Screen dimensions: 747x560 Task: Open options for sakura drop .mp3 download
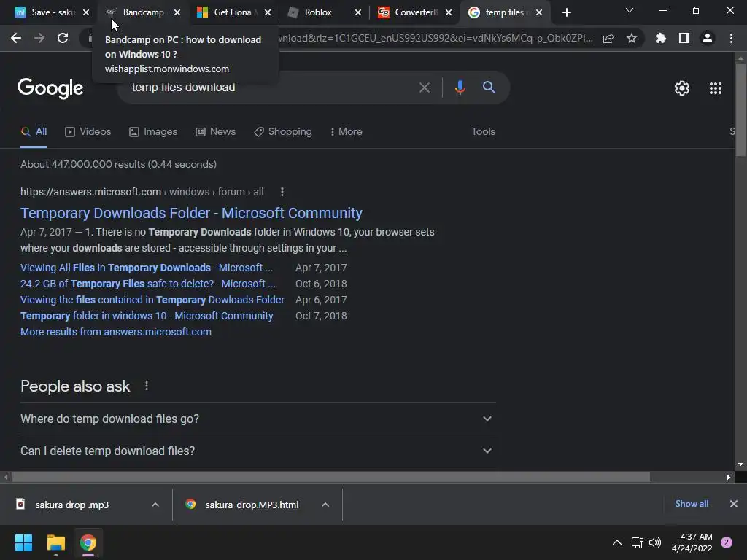[x=155, y=505]
